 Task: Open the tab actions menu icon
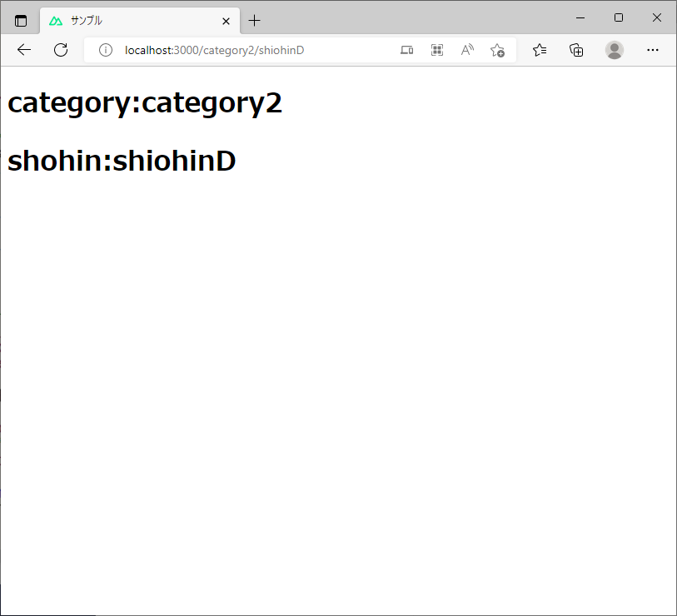coord(20,21)
